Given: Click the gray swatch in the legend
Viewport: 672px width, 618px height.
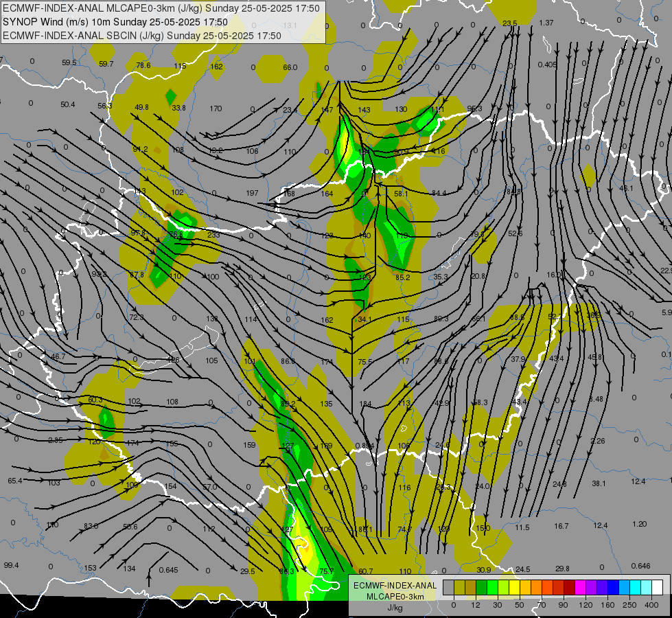Looking at the screenshot, I should point(448,588).
